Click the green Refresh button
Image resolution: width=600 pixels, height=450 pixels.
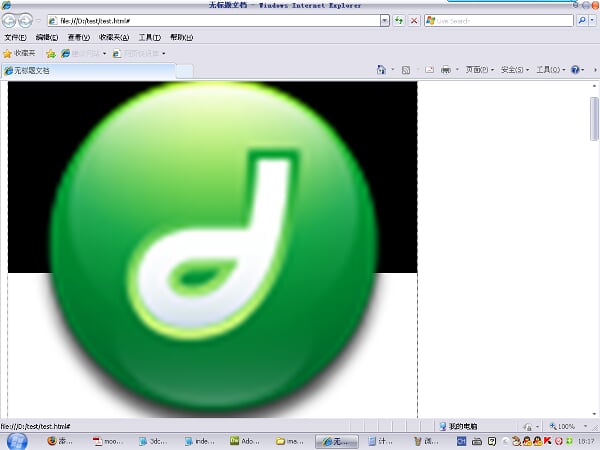coord(399,21)
